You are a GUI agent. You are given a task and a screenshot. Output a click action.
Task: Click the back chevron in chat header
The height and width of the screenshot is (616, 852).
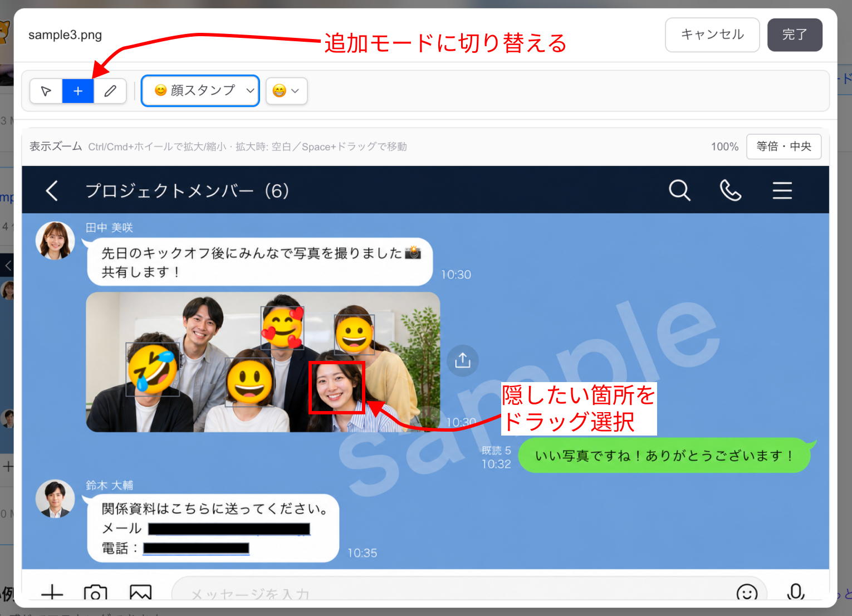52,190
